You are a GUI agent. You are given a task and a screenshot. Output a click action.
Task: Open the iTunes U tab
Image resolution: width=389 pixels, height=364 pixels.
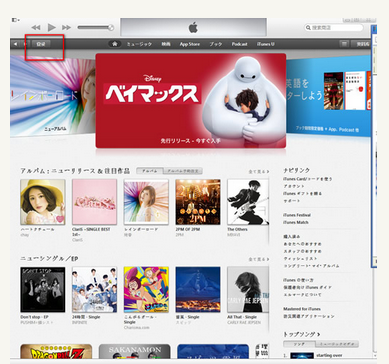[266, 44]
